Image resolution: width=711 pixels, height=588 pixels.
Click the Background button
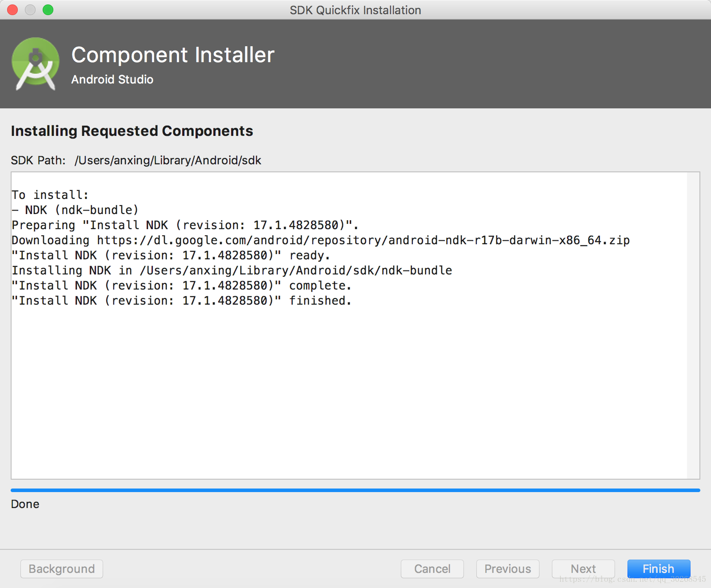(62, 569)
